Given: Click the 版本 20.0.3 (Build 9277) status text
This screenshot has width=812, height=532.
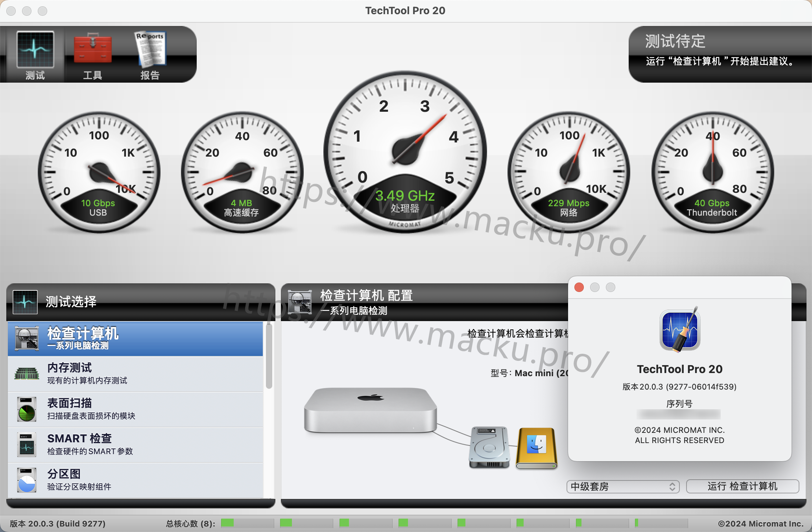Looking at the screenshot, I should pos(58,524).
